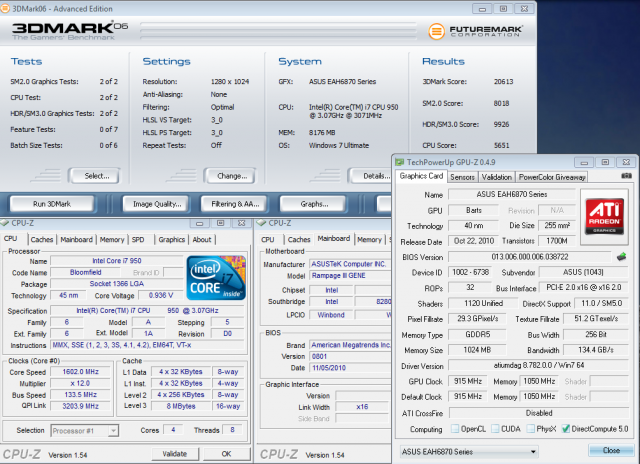The height and width of the screenshot is (464, 640).
Task: Click the GPU-Z screenshot camera icon
Action: pos(626,176)
